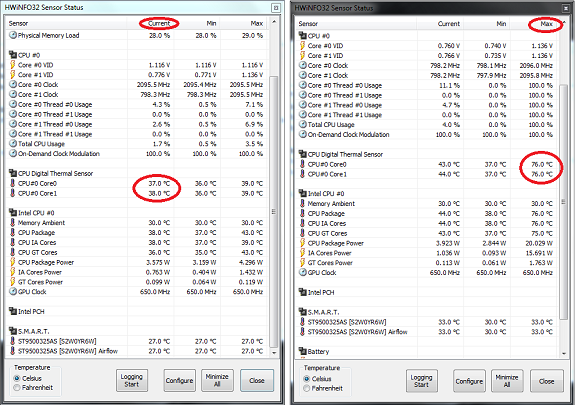Viewport: 575px width, 405px height.
Task: Click 20.029 W max CPU Package Power value
Action: (x=539, y=243)
